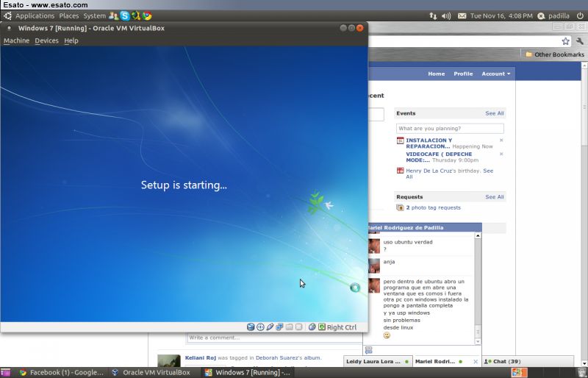
Task: Click the calendar icon beside INSTALACION Y REPARACION
Action: point(400,140)
